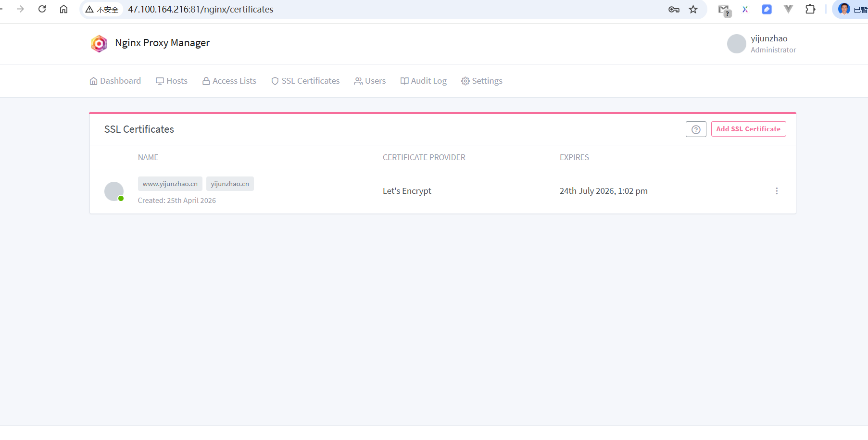Open the saved passwords key icon
This screenshot has height=440, width=868.
click(674, 9)
